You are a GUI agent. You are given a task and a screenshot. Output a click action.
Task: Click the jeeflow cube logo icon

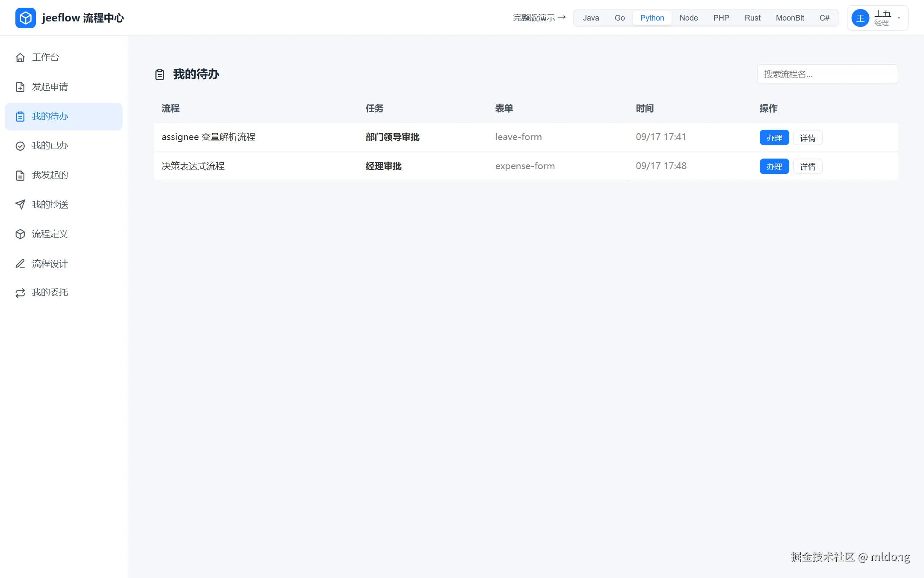(x=26, y=18)
